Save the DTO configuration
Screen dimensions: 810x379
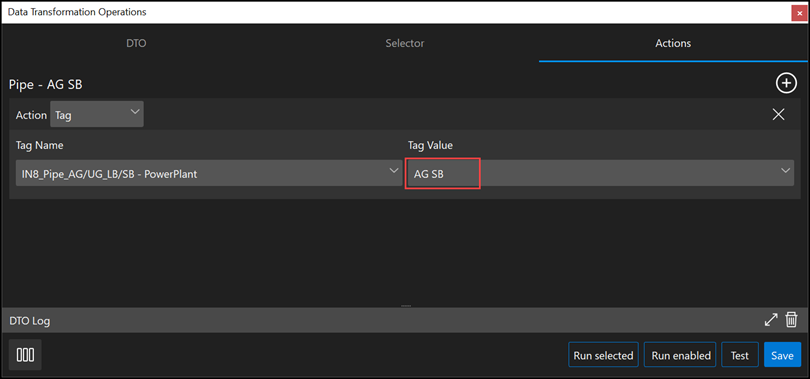coord(782,355)
